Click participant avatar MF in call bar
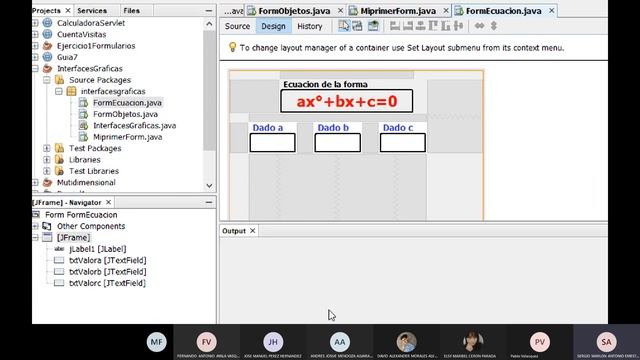Screen dimensions: 640x360 (x=157, y=342)
